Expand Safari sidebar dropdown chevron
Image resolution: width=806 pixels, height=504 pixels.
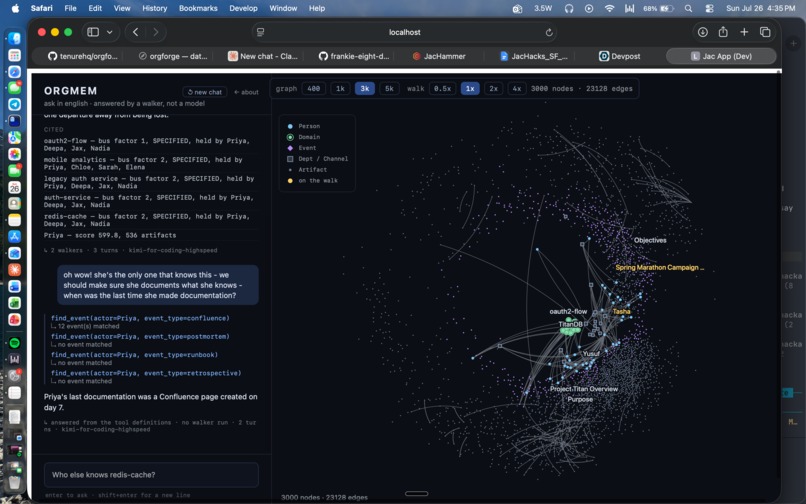tap(109, 32)
